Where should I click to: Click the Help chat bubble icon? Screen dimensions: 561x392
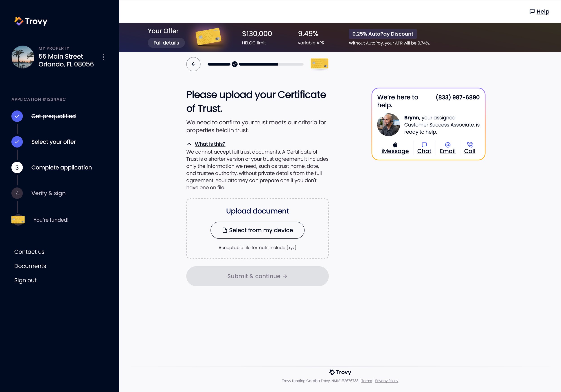(x=532, y=11)
